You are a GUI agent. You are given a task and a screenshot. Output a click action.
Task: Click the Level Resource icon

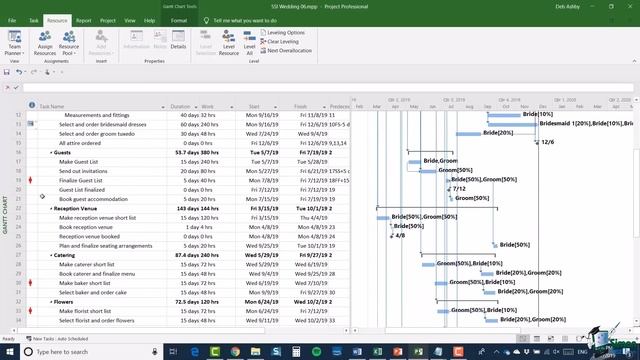pyautogui.click(x=229, y=42)
